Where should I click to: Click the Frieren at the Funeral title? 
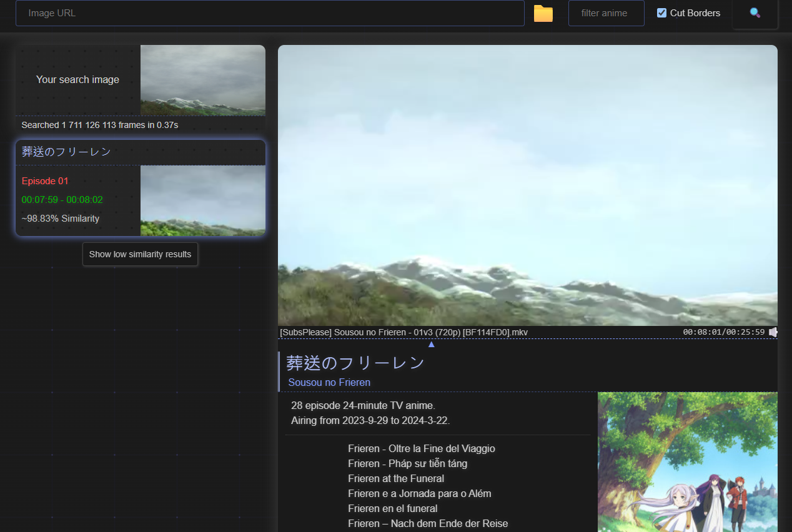[x=396, y=479]
